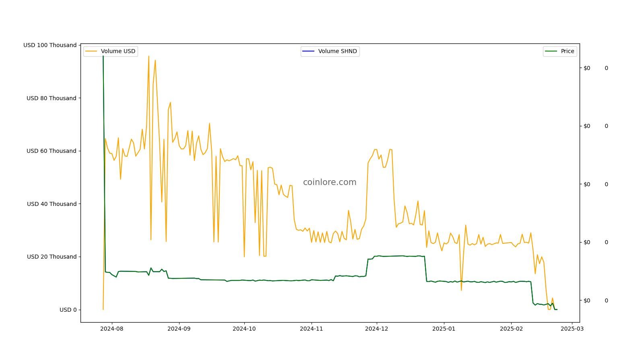
Task: Click the Volume USD legend entry
Action: click(x=110, y=51)
